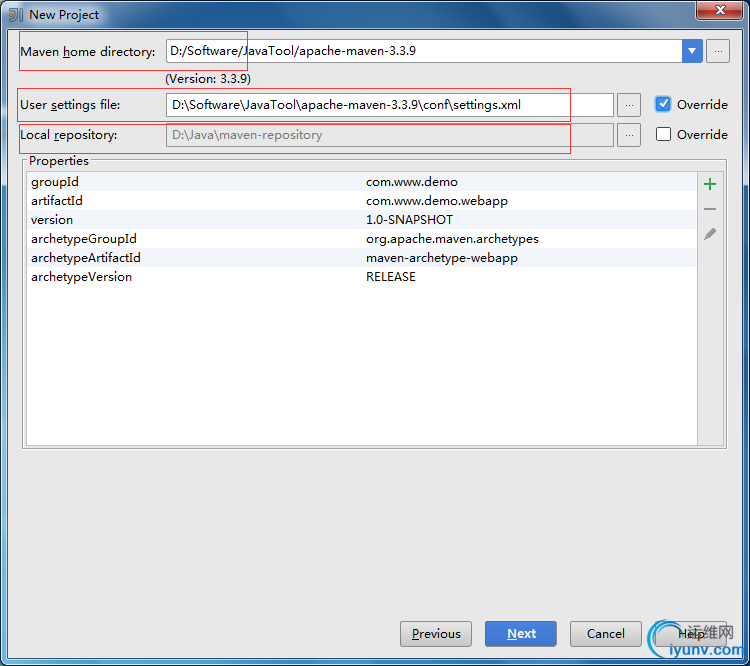Go back with the Previous button
This screenshot has width=750, height=666.
pyautogui.click(x=436, y=634)
